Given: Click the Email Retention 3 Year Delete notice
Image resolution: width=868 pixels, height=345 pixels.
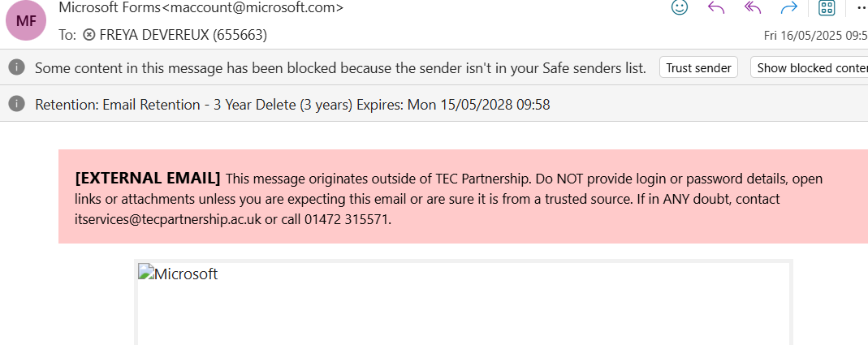Looking at the screenshot, I should (x=292, y=104).
